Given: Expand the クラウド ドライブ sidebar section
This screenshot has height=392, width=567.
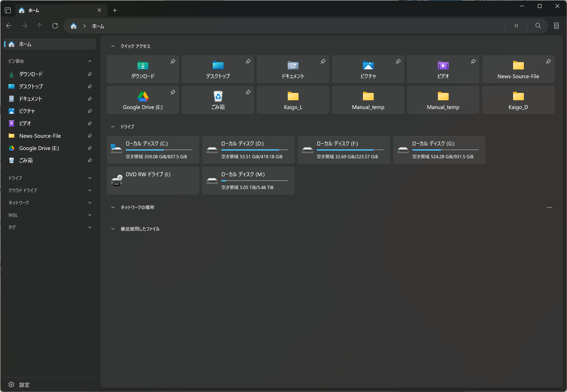Looking at the screenshot, I should 90,190.
